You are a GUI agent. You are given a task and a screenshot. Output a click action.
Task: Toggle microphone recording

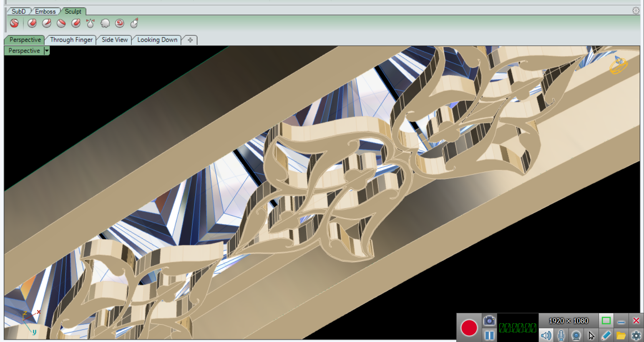[561, 335]
